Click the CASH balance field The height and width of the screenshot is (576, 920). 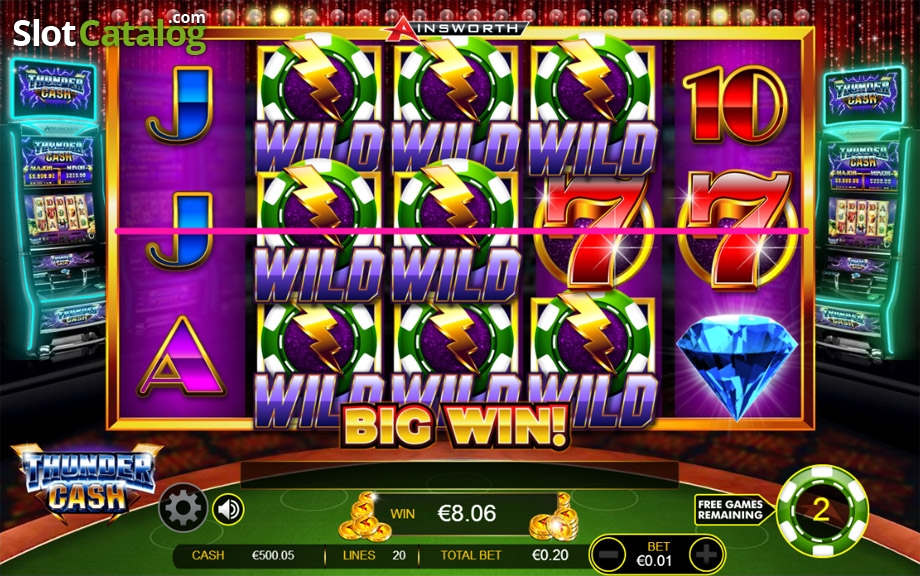(243, 555)
